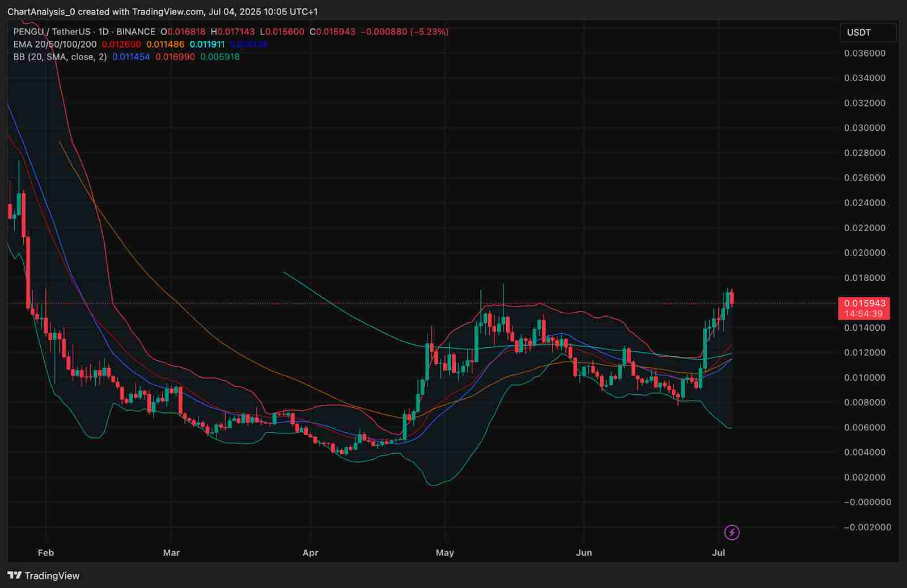
Task: Click the Jul label on time axis
Action: (x=719, y=552)
